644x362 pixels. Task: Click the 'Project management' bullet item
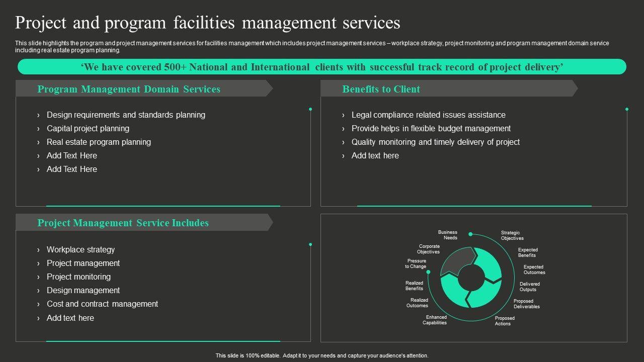coord(83,263)
